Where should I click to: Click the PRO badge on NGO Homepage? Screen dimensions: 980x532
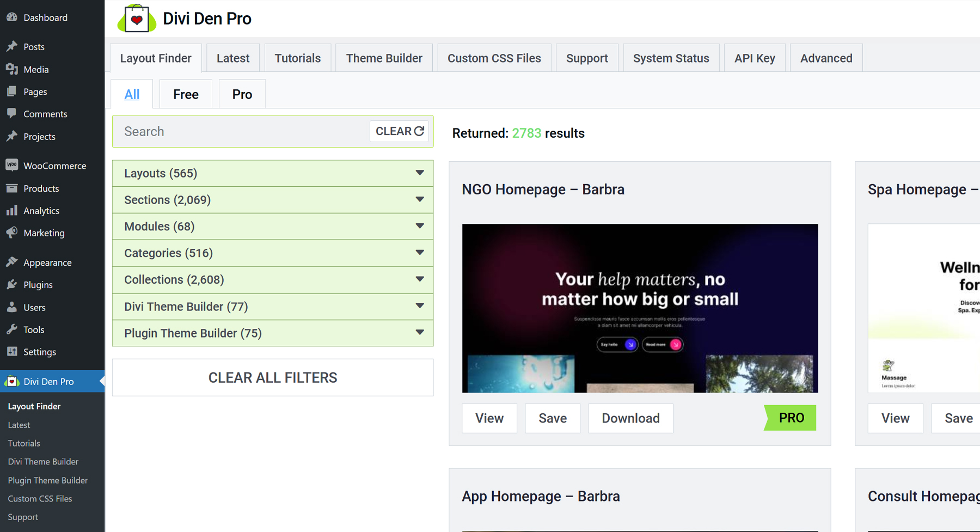(791, 418)
